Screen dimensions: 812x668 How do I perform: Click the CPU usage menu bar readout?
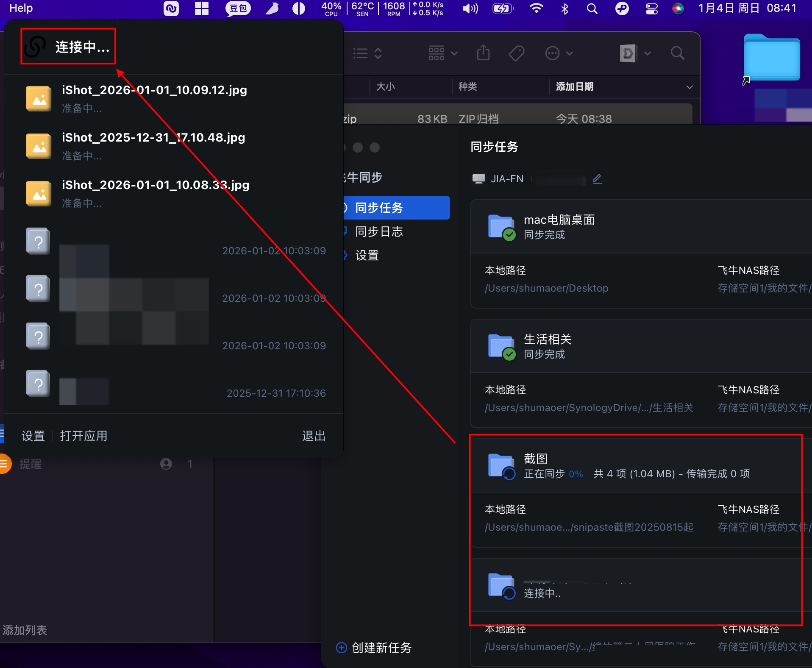331,8
